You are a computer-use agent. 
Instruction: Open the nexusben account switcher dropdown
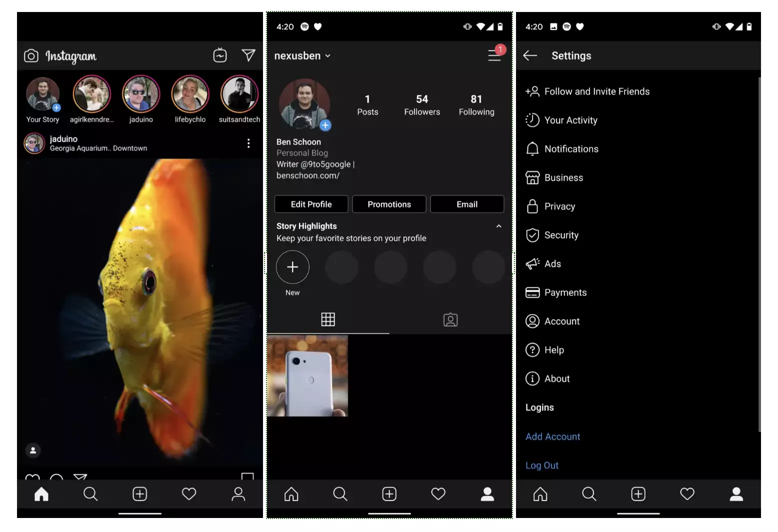click(302, 56)
